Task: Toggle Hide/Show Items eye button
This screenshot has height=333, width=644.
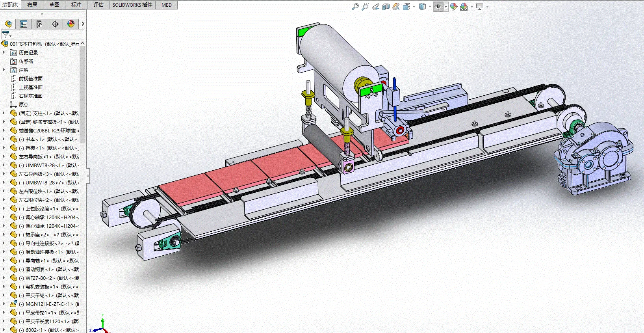Action: [x=438, y=7]
